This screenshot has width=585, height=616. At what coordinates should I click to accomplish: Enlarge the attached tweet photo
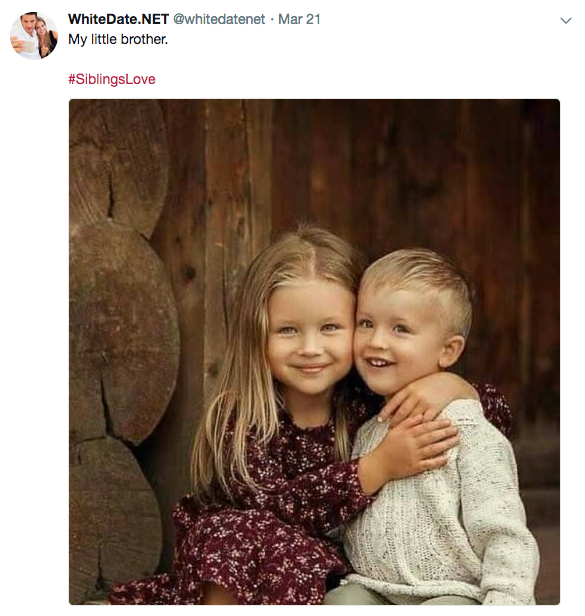(x=314, y=352)
